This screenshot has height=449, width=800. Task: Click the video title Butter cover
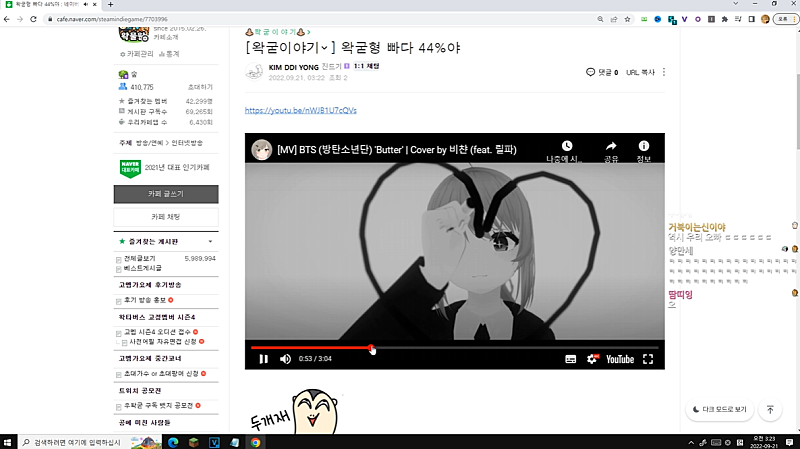coord(397,149)
